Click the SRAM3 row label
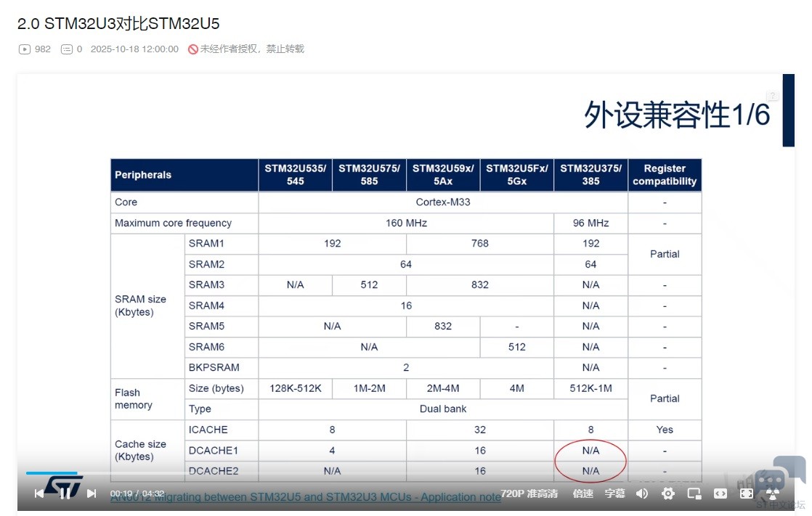Screen dimensions: 812x516 pos(206,285)
